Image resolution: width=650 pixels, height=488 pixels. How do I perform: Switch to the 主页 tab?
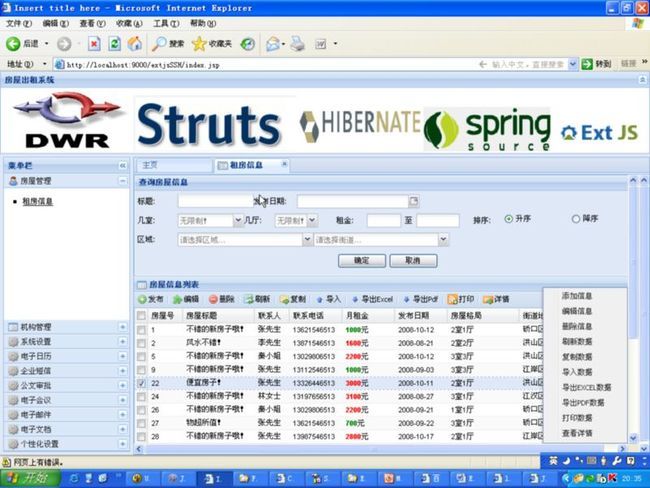point(174,165)
